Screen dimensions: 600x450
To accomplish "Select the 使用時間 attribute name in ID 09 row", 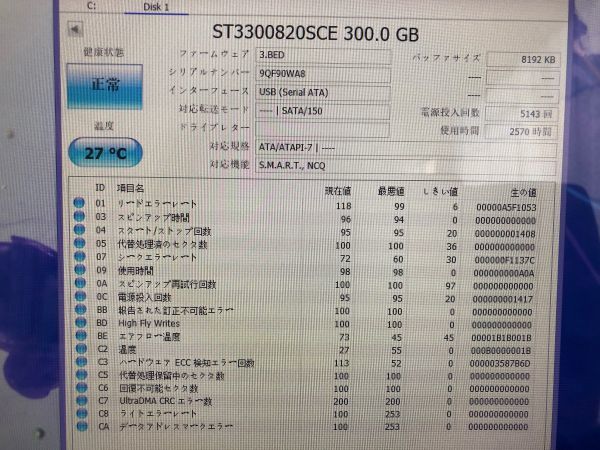I will point(135,271).
